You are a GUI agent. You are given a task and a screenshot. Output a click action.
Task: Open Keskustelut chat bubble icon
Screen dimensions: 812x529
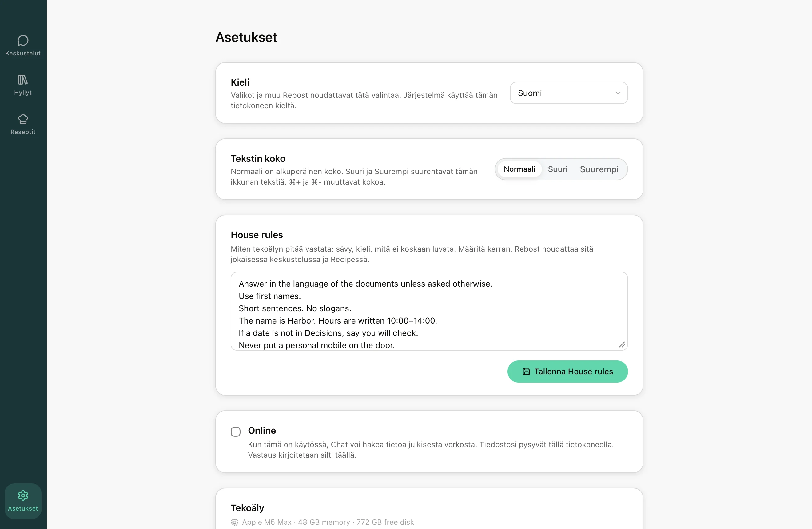click(23, 41)
